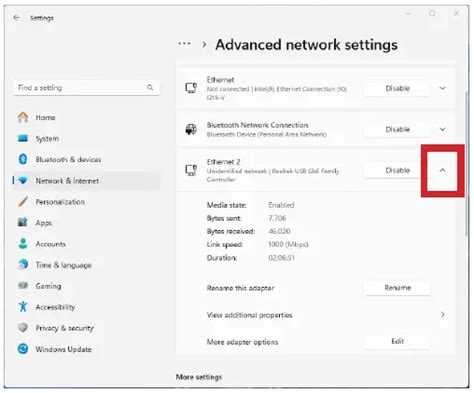Expand the Ethernet adapter details chevron

[x=442, y=88]
